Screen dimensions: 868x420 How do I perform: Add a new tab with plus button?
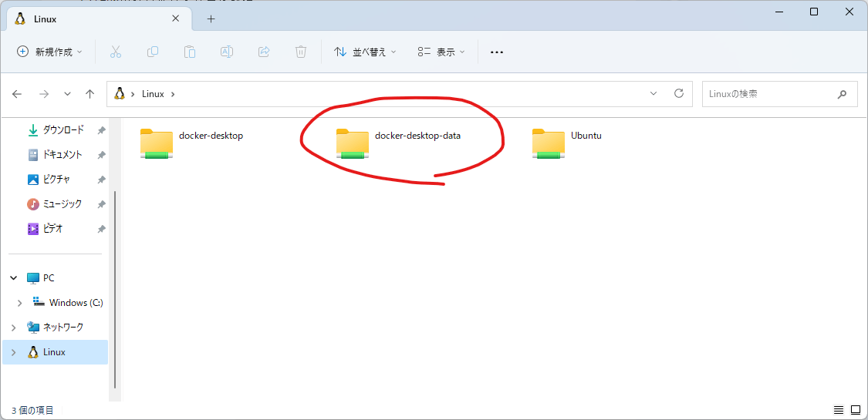[x=211, y=18]
